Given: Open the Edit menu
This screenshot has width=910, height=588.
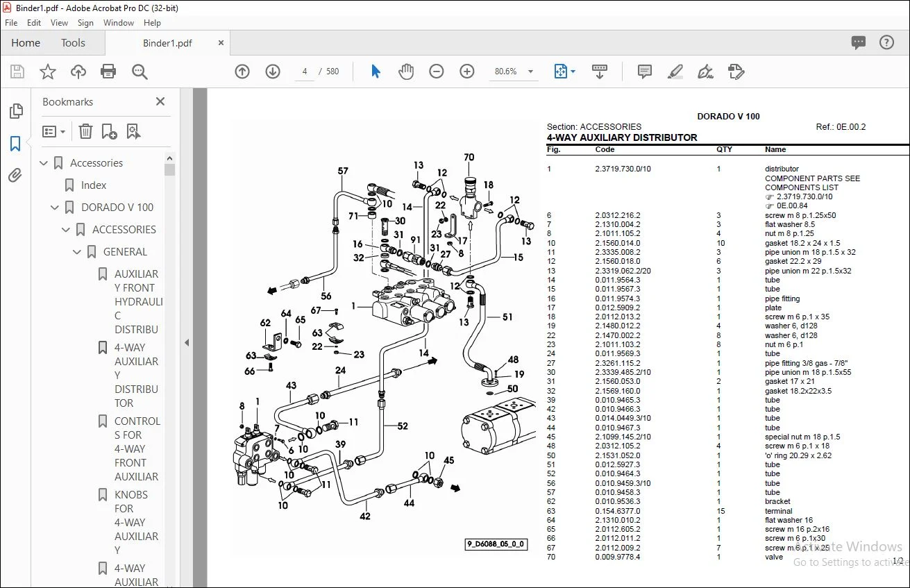Looking at the screenshot, I should click(x=34, y=23).
